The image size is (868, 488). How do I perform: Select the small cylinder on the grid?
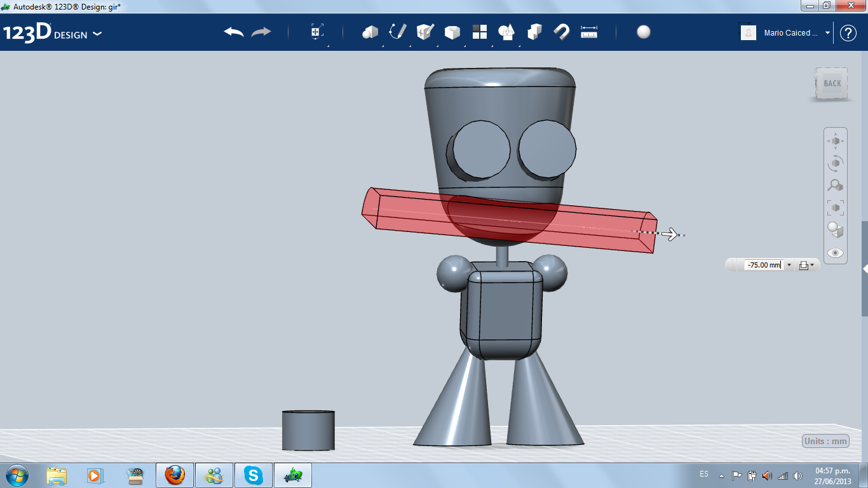(x=308, y=430)
